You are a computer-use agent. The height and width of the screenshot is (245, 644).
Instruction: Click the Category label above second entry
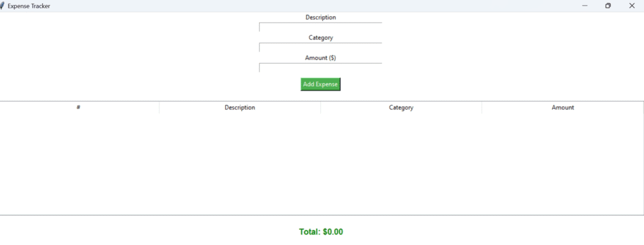pyautogui.click(x=321, y=37)
